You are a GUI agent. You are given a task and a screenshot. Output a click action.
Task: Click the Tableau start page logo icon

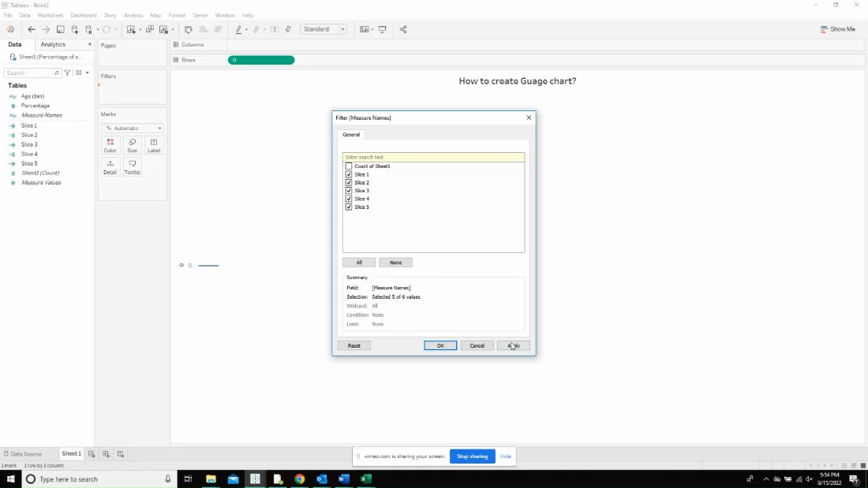pyautogui.click(x=10, y=29)
